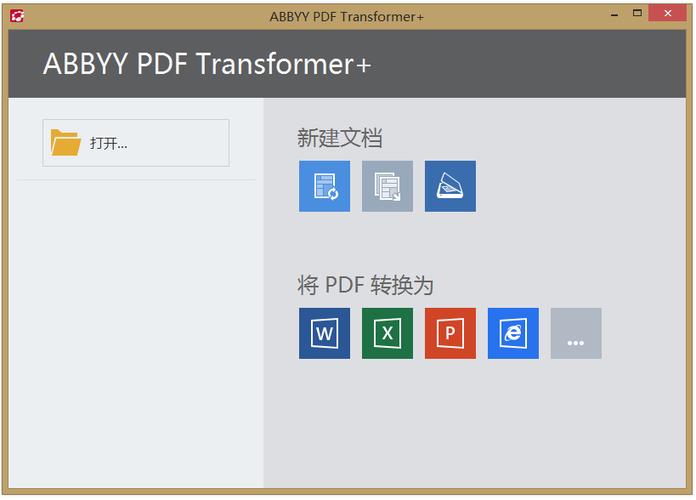Viewport: 696px width, 500px height.
Task: Convert PDF to HTML Internet Explorer icon
Action: tap(513, 333)
